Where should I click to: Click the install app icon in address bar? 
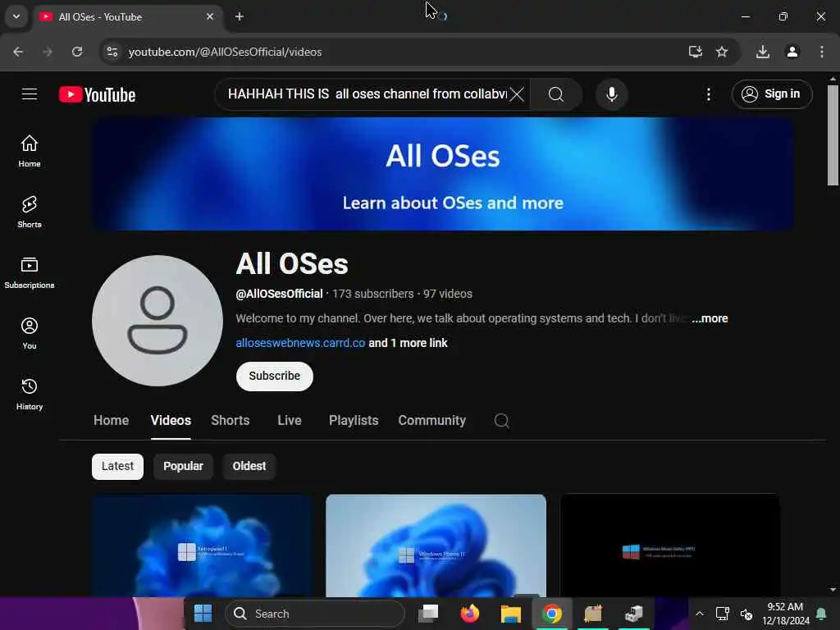695,52
